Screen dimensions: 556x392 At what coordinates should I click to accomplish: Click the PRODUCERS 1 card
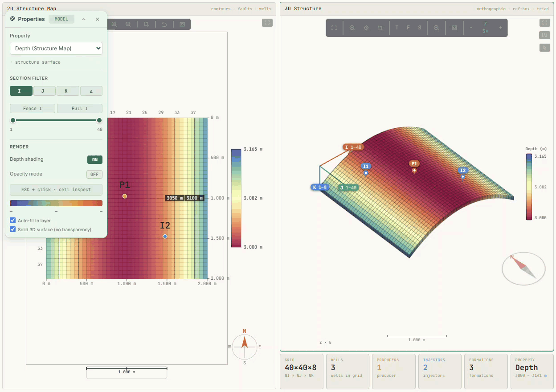coord(394,372)
